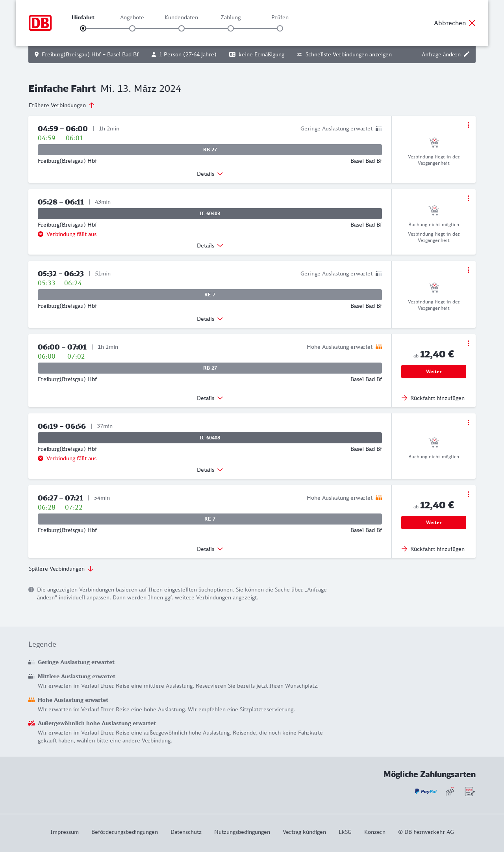The width and height of the screenshot is (504, 852).
Task: Add Rückfahrt to the 06:27 connection
Action: tap(433, 549)
